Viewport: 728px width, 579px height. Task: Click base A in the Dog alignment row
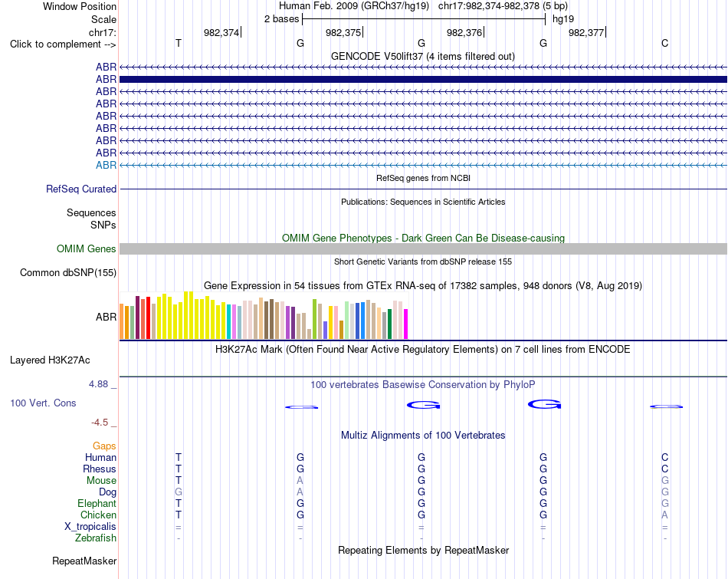coord(300,492)
